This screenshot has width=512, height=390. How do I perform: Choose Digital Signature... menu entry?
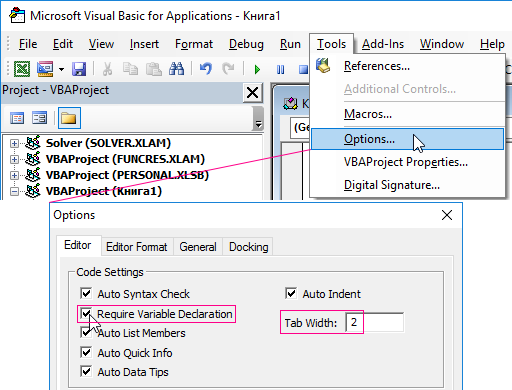click(407, 185)
